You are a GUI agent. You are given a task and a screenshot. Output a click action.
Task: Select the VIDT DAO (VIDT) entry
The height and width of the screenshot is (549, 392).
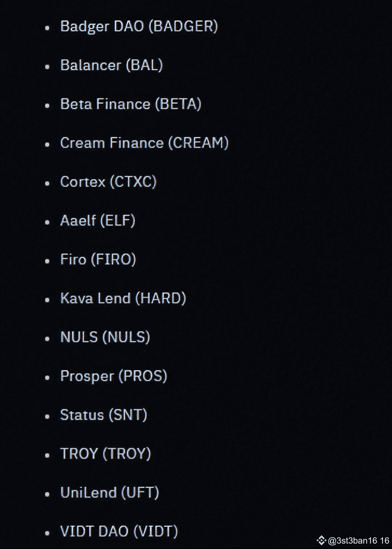point(119,531)
